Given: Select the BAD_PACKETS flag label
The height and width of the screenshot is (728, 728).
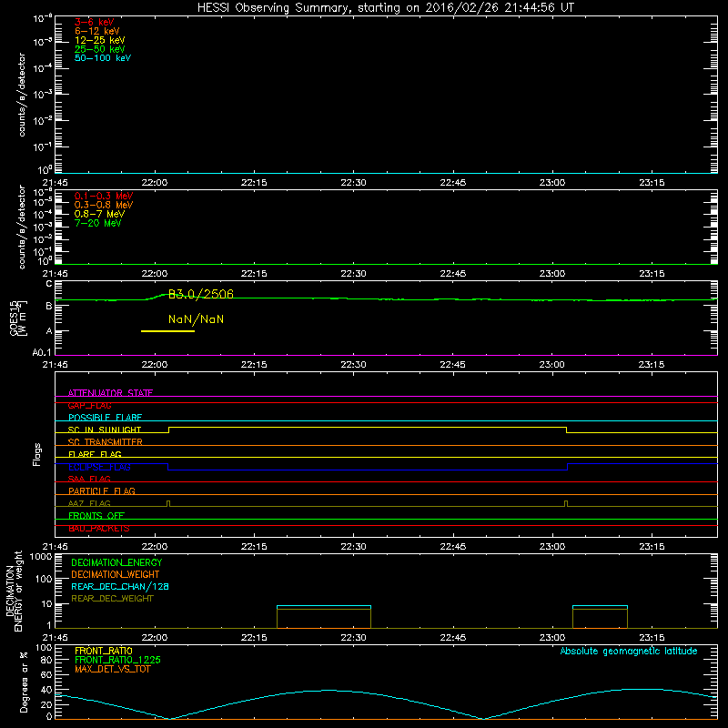Looking at the screenshot, I should [99, 528].
